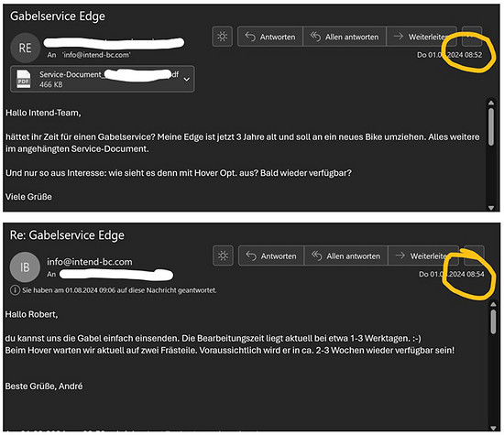Click the first email's scrollbar thumb

pyautogui.click(x=491, y=127)
